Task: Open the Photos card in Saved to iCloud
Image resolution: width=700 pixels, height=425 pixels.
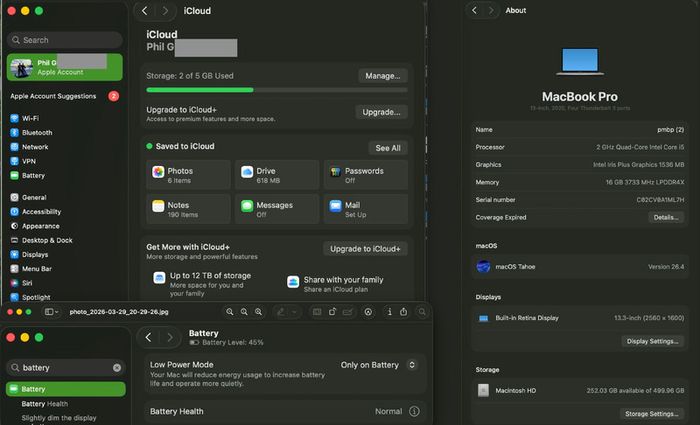Action: 188,175
